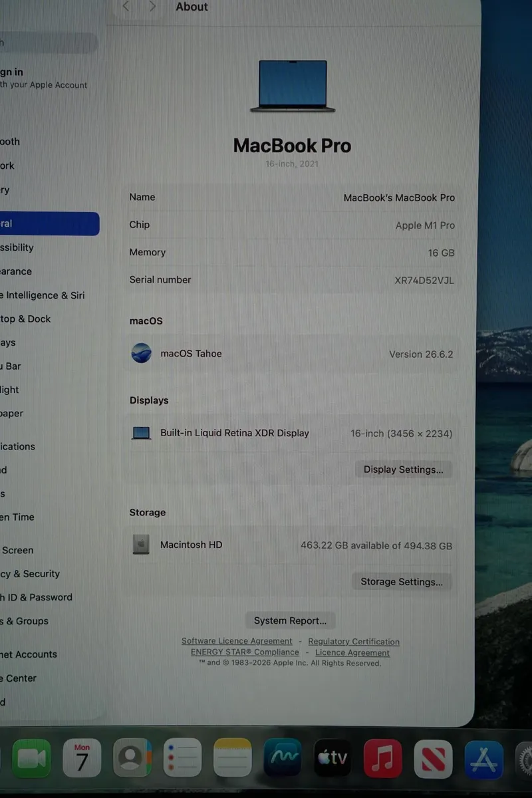Image resolution: width=532 pixels, height=798 pixels.
Task: Go back with the left chevron
Action: [x=126, y=7]
